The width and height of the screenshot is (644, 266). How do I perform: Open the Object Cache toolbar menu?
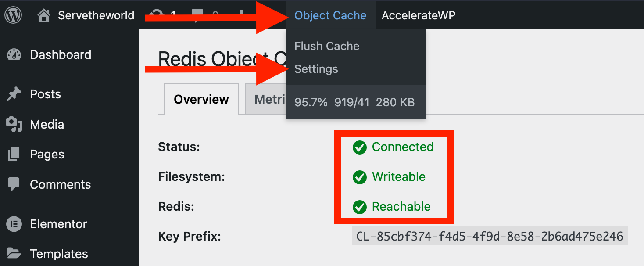click(330, 15)
